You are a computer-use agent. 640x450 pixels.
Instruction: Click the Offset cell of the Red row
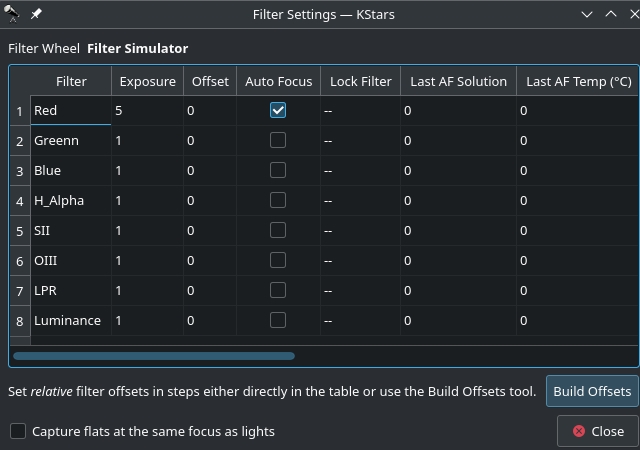210,110
